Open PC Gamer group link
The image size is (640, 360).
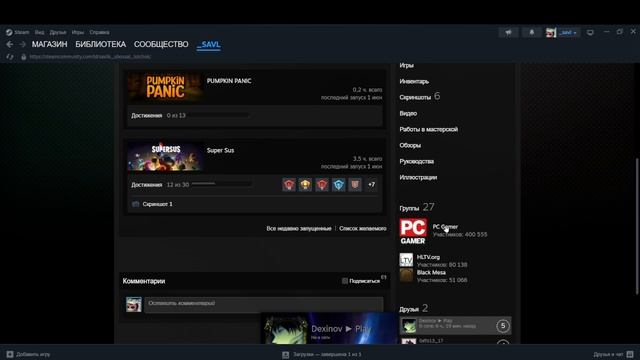(445, 227)
